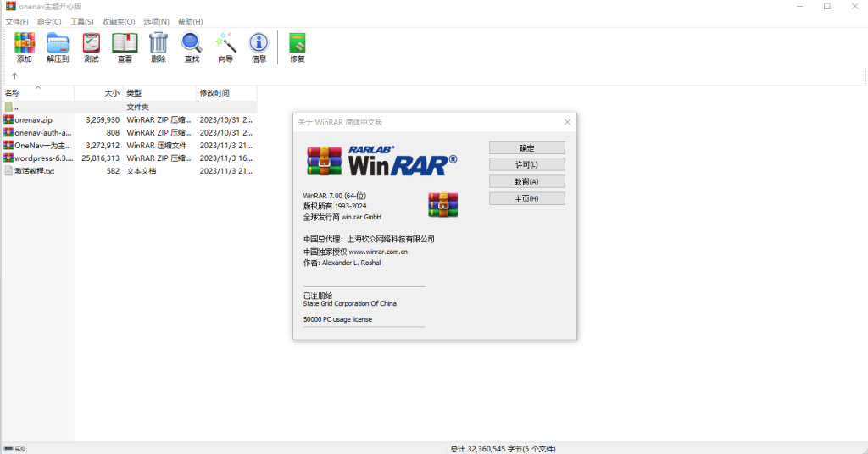
Task: Click the 许可(L) button
Action: 527,164
